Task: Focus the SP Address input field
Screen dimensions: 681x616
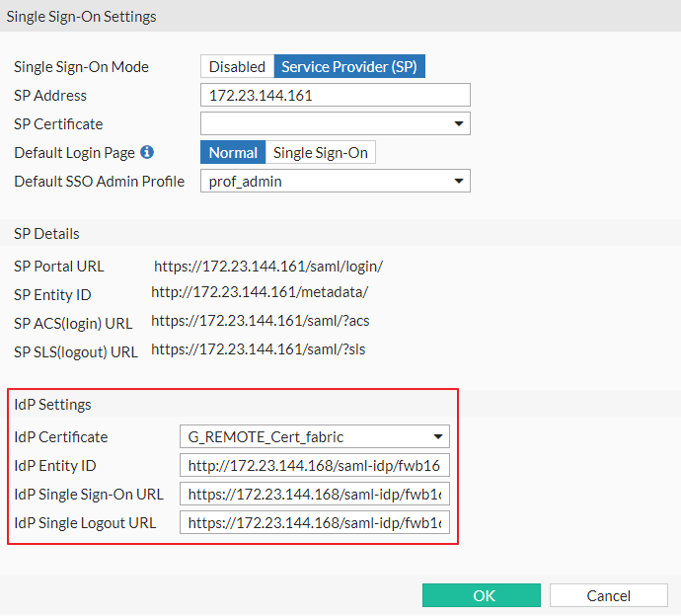Action: pos(335,96)
